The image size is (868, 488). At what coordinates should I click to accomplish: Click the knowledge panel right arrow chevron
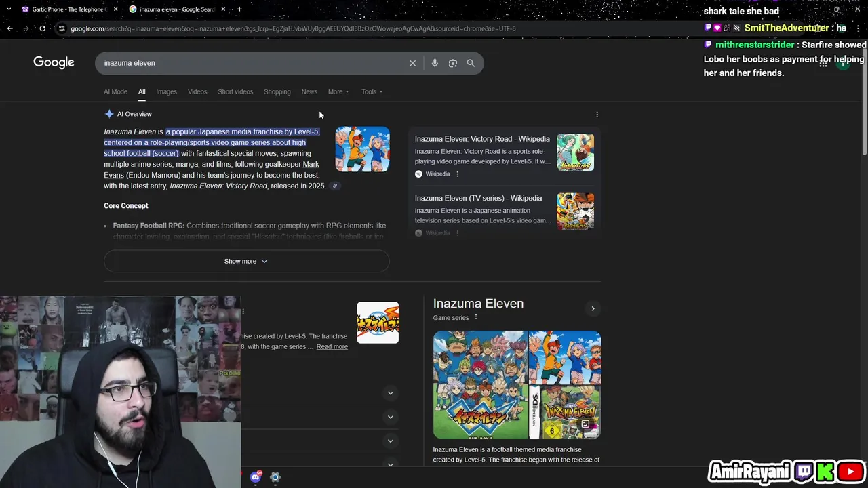(593, 309)
